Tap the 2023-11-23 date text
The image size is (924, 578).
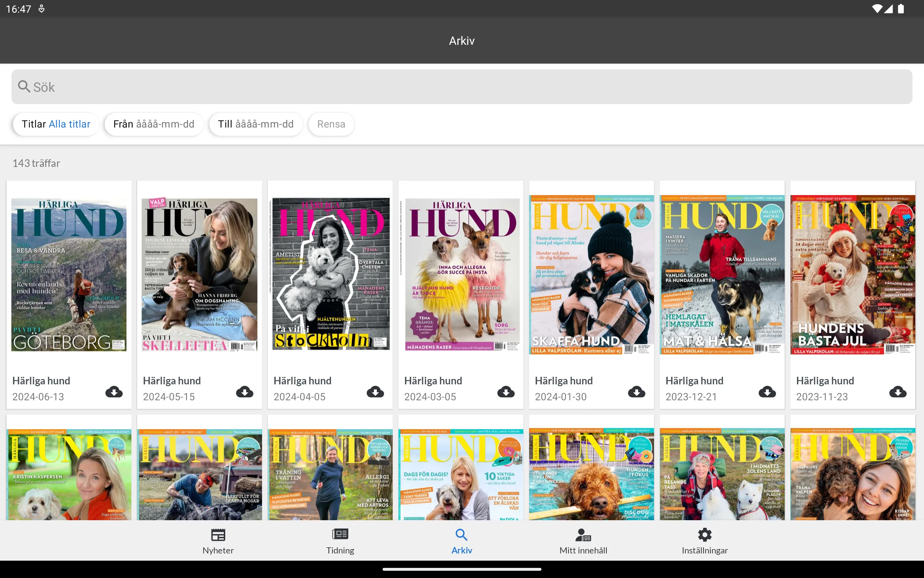point(821,397)
